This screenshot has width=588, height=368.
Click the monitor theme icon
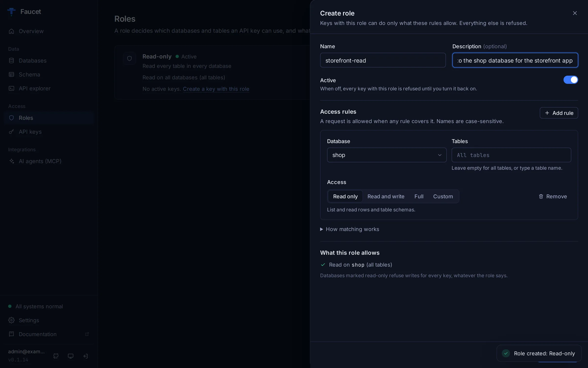click(x=71, y=356)
